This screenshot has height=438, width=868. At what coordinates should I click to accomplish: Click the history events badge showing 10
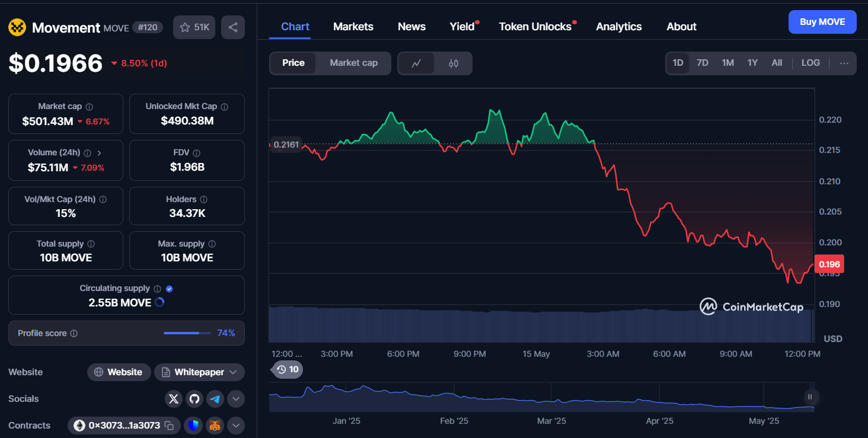point(288,369)
